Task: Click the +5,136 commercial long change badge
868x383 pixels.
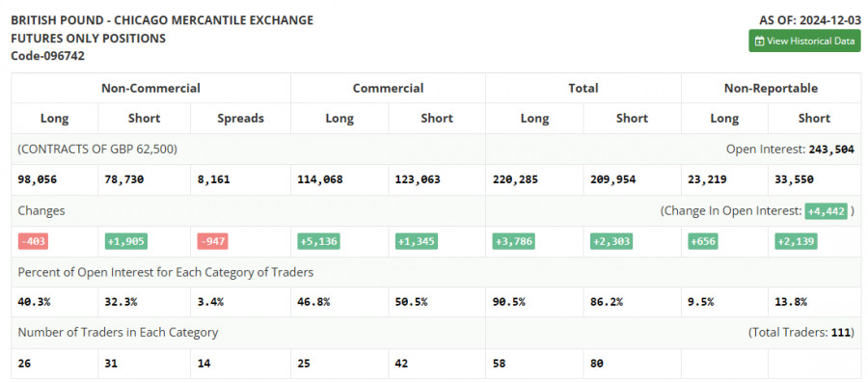Action: point(318,242)
